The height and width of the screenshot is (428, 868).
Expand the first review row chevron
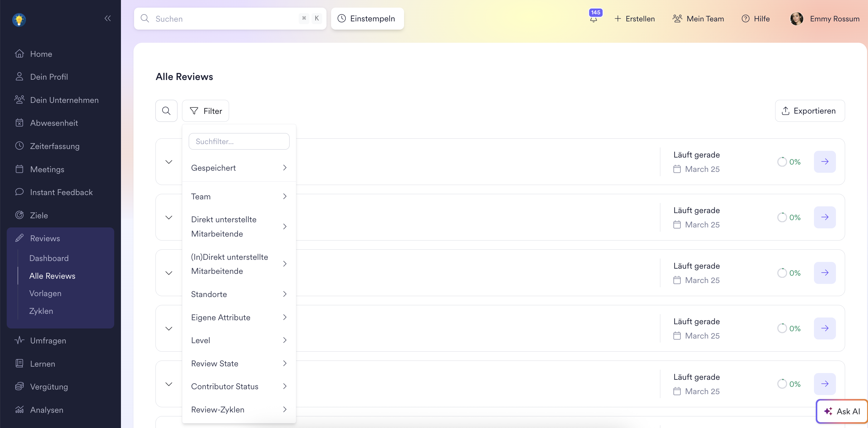pyautogui.click(x=169, y=161)
